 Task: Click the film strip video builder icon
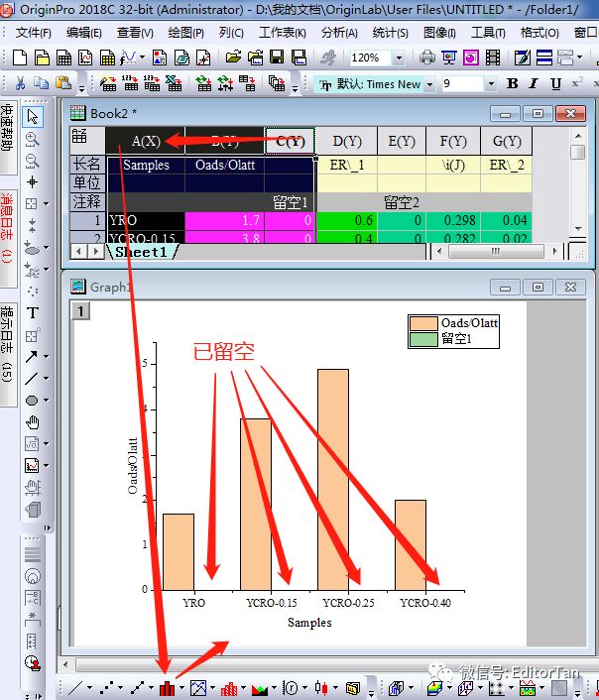coord(493,58)
